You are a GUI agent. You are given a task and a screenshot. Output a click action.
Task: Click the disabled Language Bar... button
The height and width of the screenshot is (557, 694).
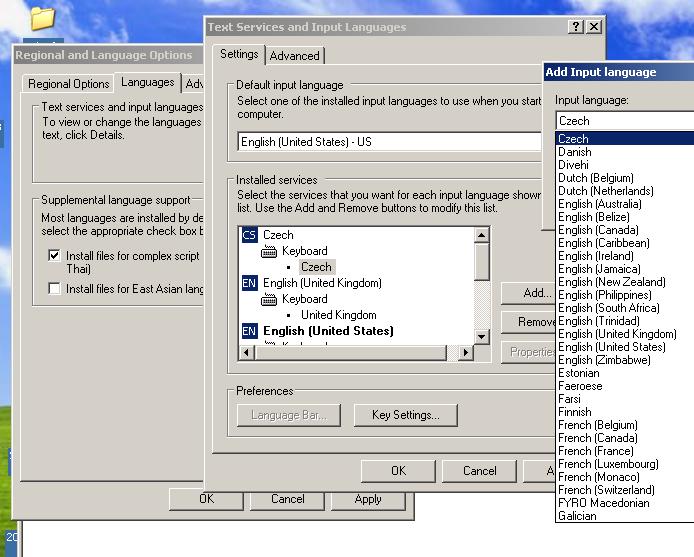(x=289, y=415)
